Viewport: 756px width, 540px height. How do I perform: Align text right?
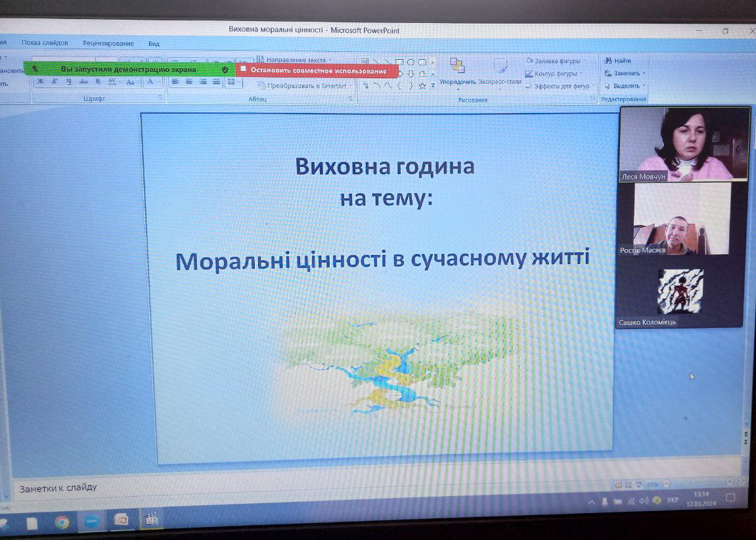(203, 82)
